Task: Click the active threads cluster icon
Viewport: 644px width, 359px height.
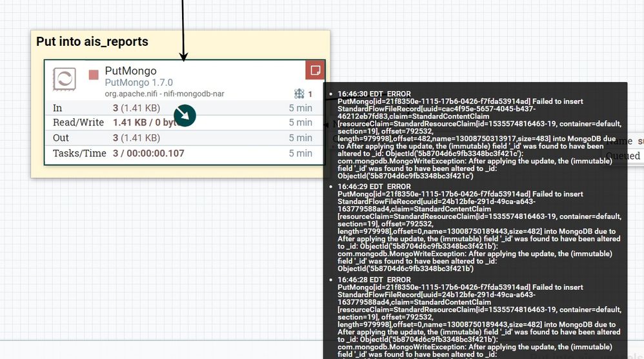Action: (299, 94)
